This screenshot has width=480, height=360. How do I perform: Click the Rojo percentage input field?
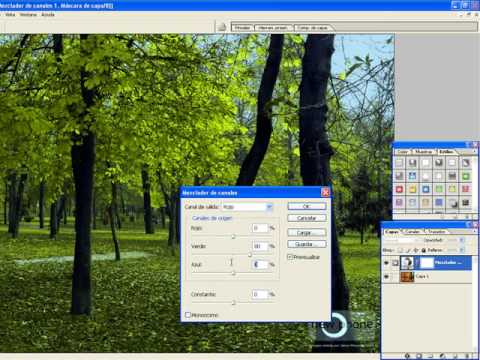pyautogui.click(x=260, y=228)
